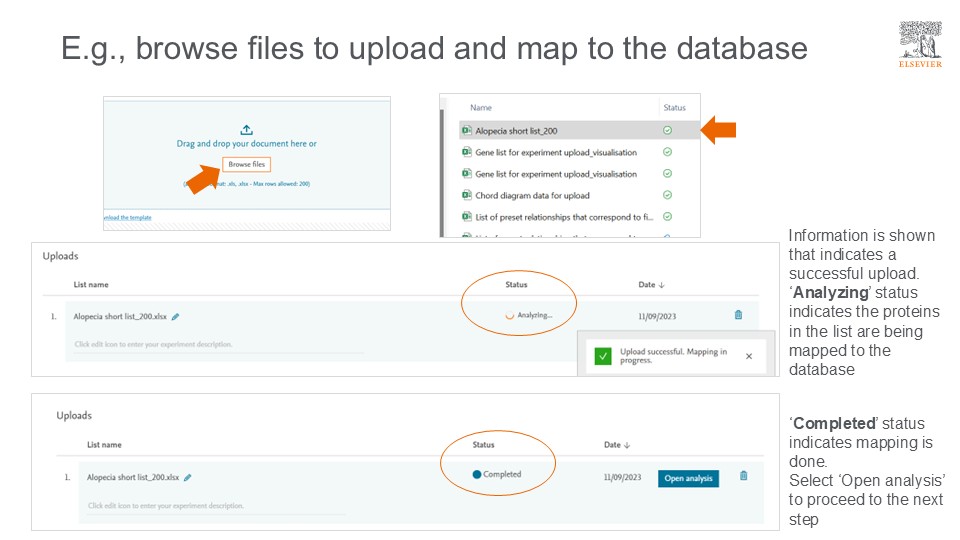
Task: Click the upload arrow icon in drop zone
Action: (x=247, y=129)
